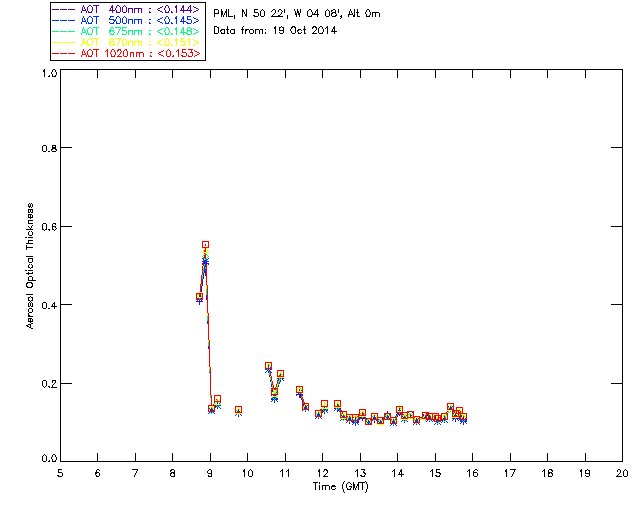Click the 0.2 y-axis tick label
The height and width of the screenshot is (512, 640).
(x=49, y=383)
